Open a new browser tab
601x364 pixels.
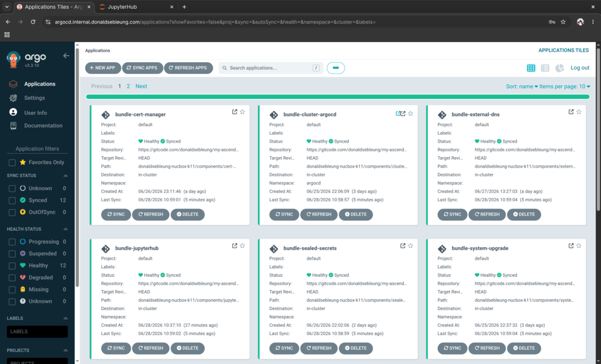pos(184,7)
